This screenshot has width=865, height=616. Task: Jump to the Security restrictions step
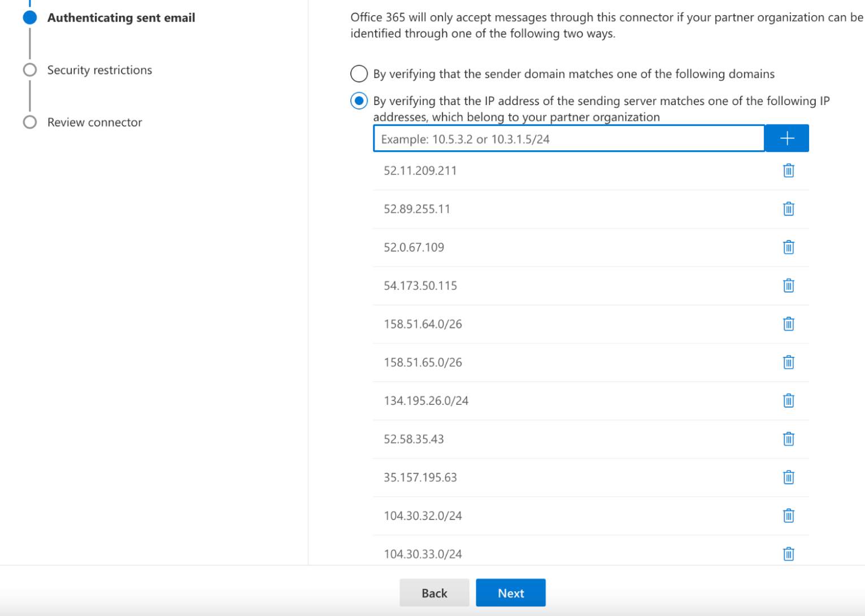pos(29,69)
